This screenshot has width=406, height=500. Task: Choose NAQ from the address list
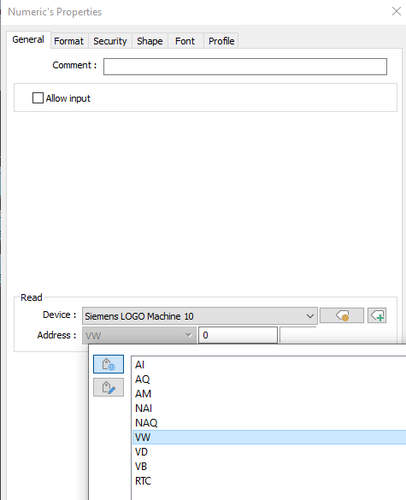pyautogui.click(x=269, y=423)
